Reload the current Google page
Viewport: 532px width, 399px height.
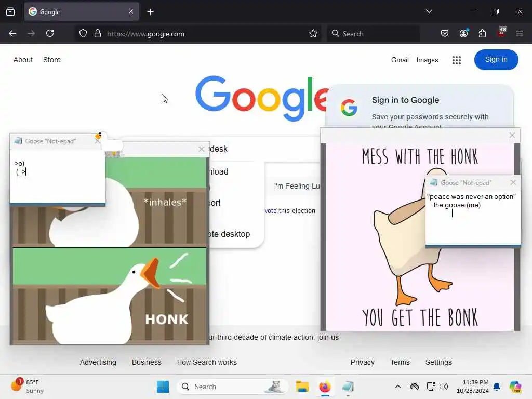50,34
